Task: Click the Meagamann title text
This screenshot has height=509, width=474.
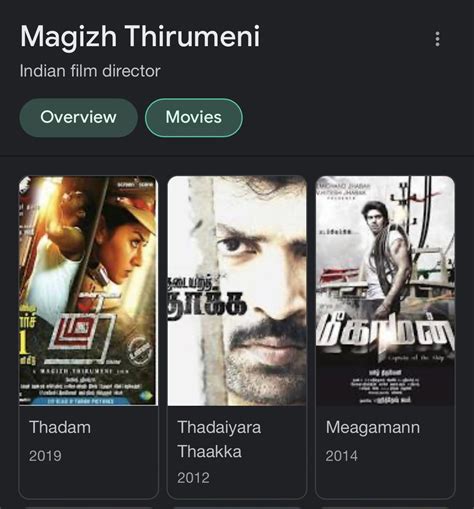Action: point(373,427)
